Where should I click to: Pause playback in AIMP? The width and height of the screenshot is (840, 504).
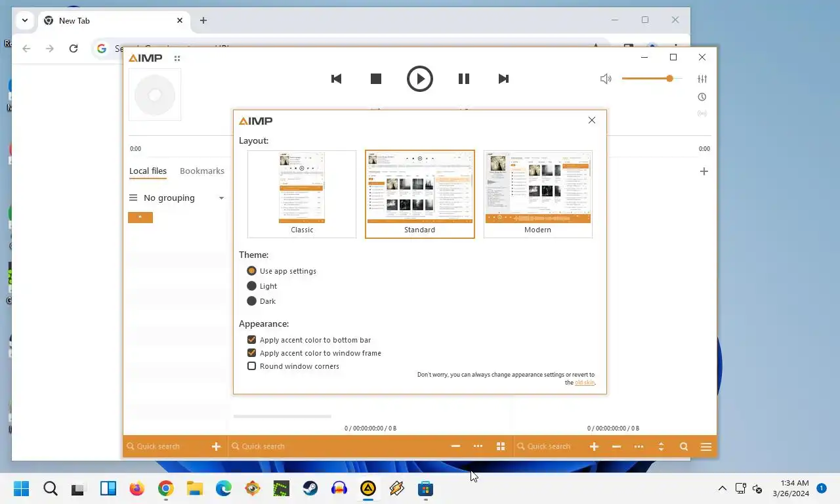pyautogui.click(x=463, y=79)
